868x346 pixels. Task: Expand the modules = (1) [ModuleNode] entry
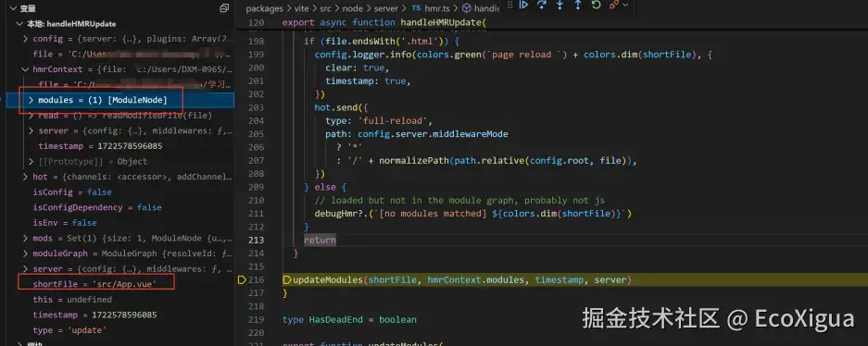(x=31, y=100)
